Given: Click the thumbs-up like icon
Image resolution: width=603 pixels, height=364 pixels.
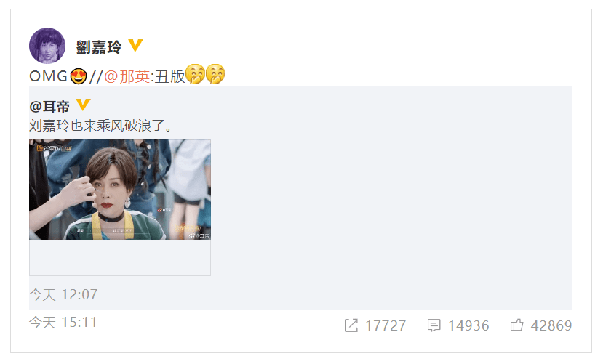Looking at the screenshot, I should 517,325.
